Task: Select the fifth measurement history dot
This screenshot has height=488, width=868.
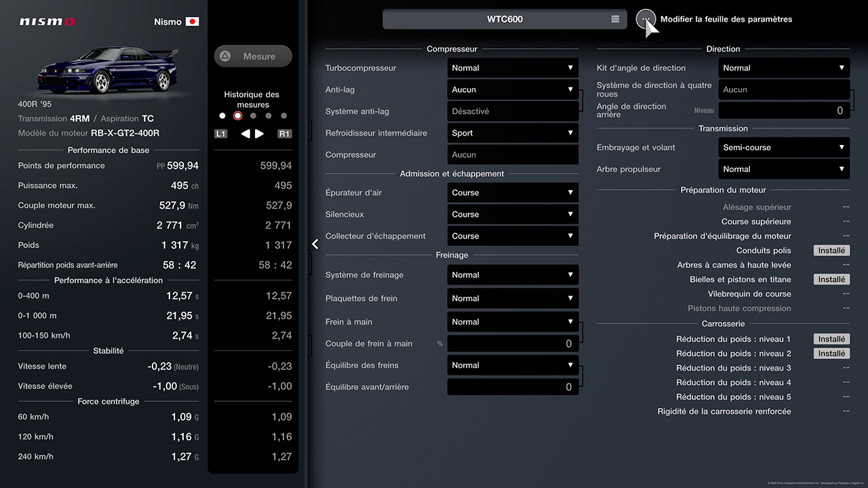Action: [x=283, y=116]
